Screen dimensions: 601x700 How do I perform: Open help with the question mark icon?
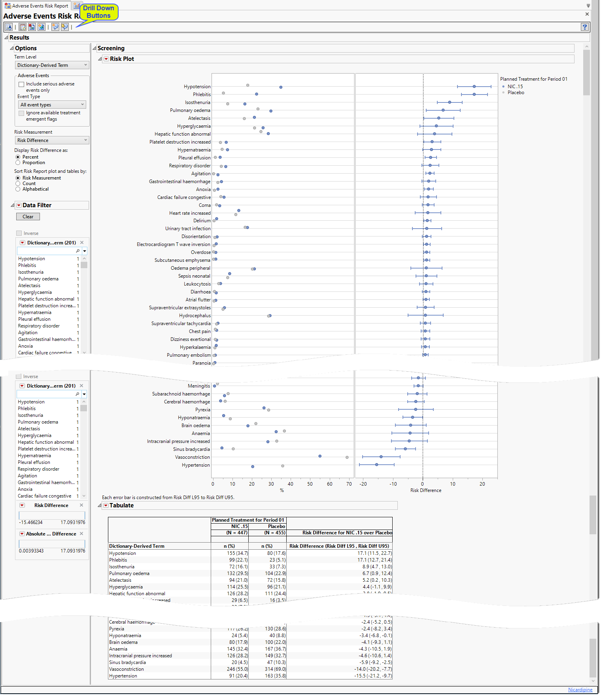(585, 27)
